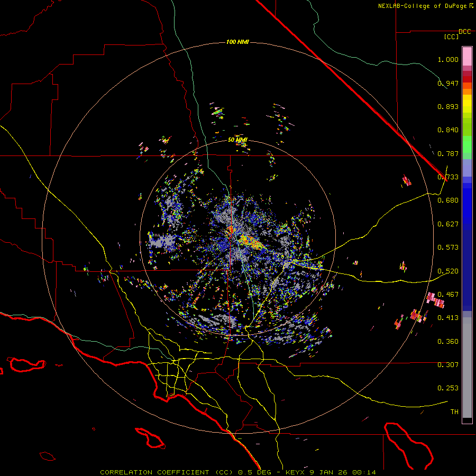Viewport: 476px width, 476px height.
Task: Click the 0.360 scale label
Action: (448, 342)
